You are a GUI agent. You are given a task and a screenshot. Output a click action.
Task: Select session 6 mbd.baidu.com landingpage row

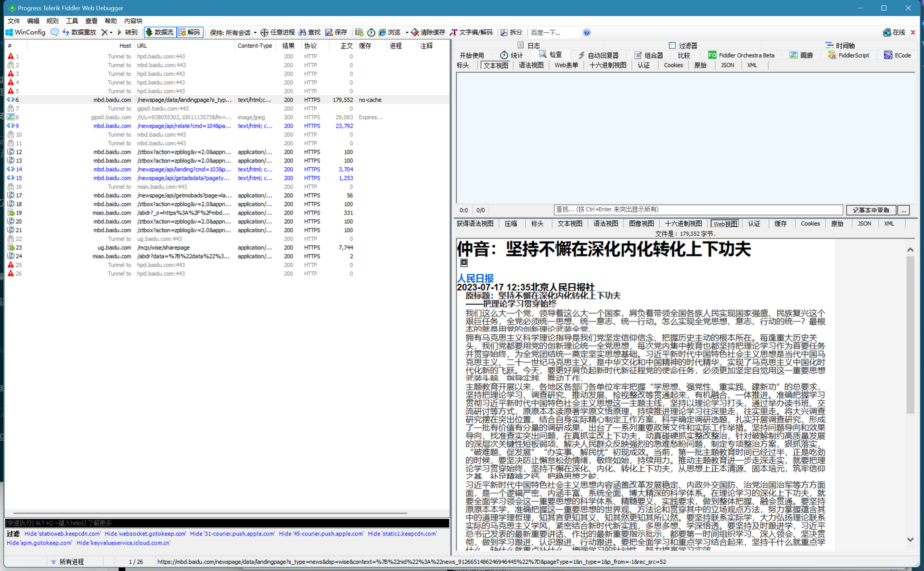pos(227,100)
